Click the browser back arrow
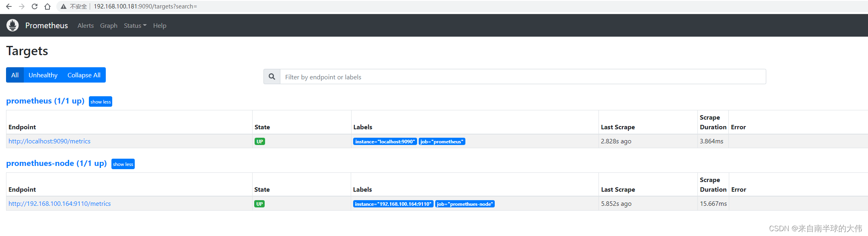Image resolution: width=868 pixels, height=236 pixels. coord(9,6)
